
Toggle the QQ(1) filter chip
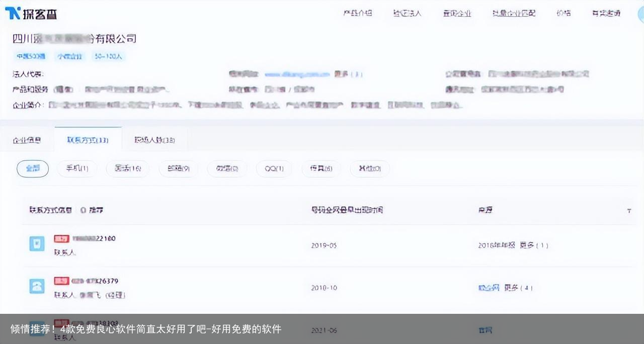point(274,169)
